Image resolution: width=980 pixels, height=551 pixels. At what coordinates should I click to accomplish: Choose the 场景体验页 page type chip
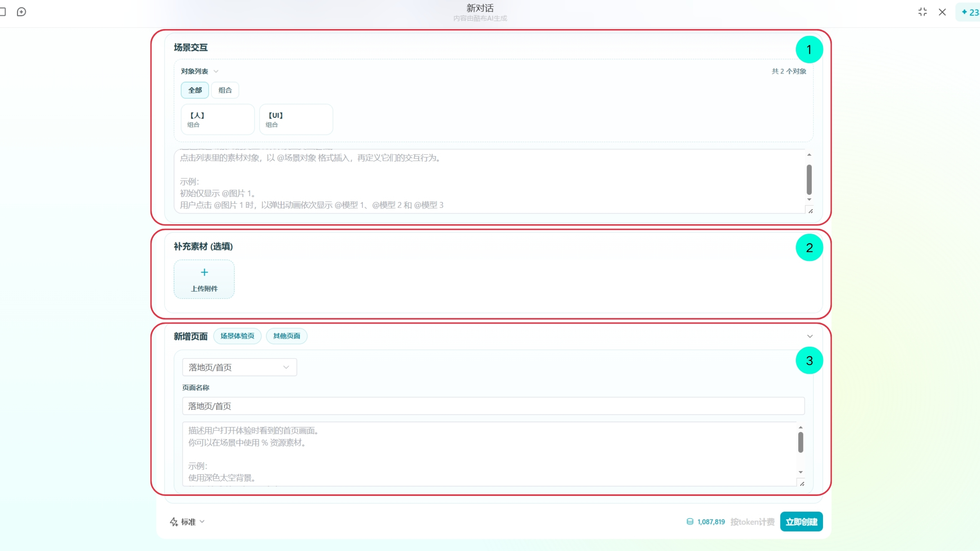pos(237,336)
